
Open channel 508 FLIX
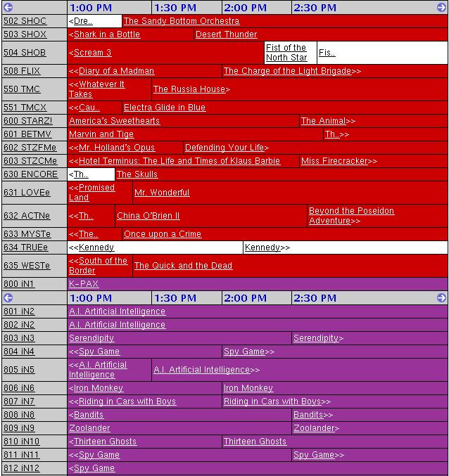coord(22,71)
